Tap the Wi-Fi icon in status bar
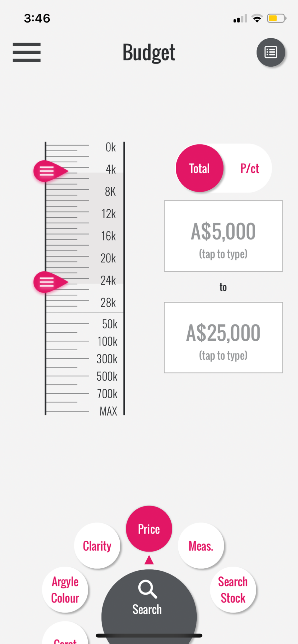 click(x=257, y=18)
